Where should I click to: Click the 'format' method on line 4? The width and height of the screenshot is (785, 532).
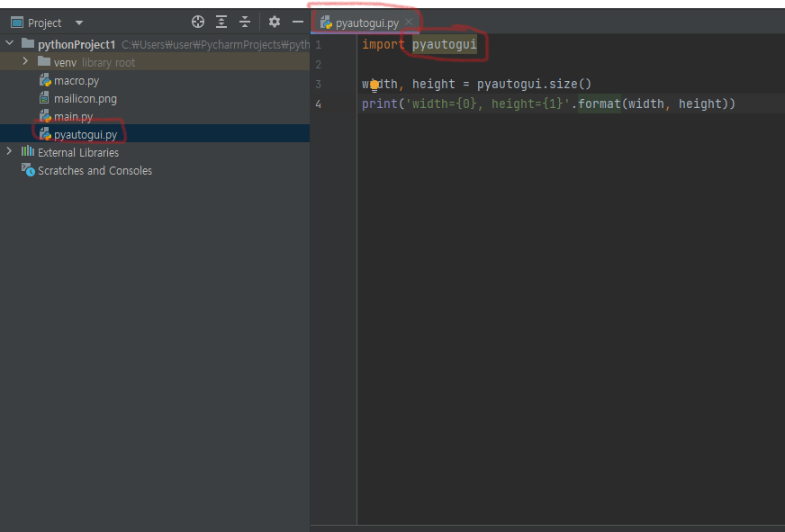600,104
